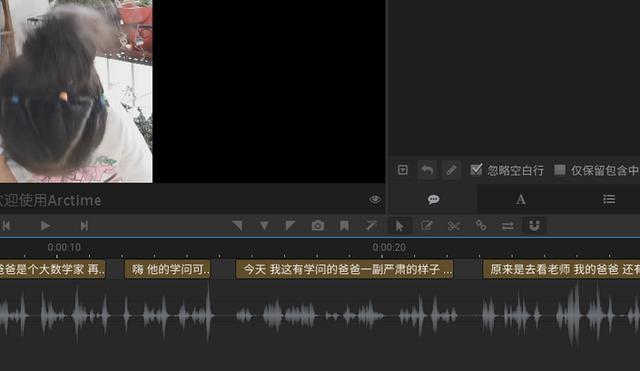Viewport: 640px width, 371px height.
Task: Open the boxed-arrow import dropdown icon
Action: tap(402, 170)
